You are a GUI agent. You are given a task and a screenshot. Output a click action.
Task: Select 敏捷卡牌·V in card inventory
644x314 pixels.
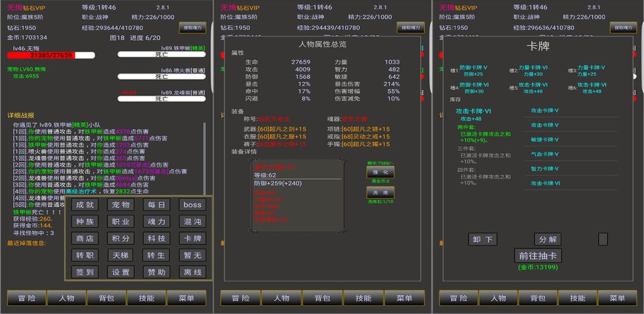pyautogui.click(x=545, y=139)
